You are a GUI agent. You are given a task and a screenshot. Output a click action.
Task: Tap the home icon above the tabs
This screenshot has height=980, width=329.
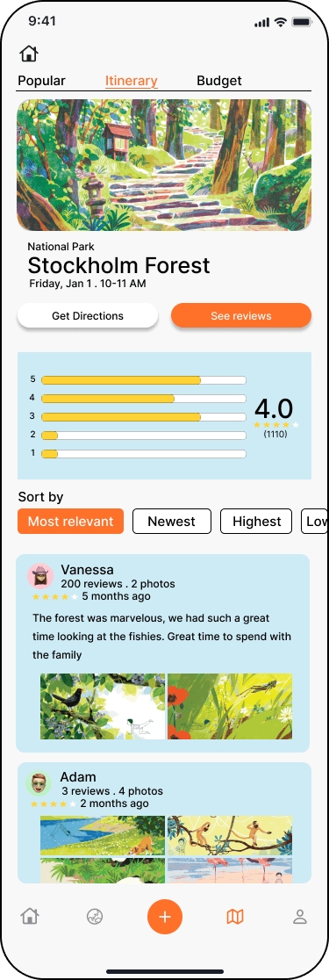point(29,54)
